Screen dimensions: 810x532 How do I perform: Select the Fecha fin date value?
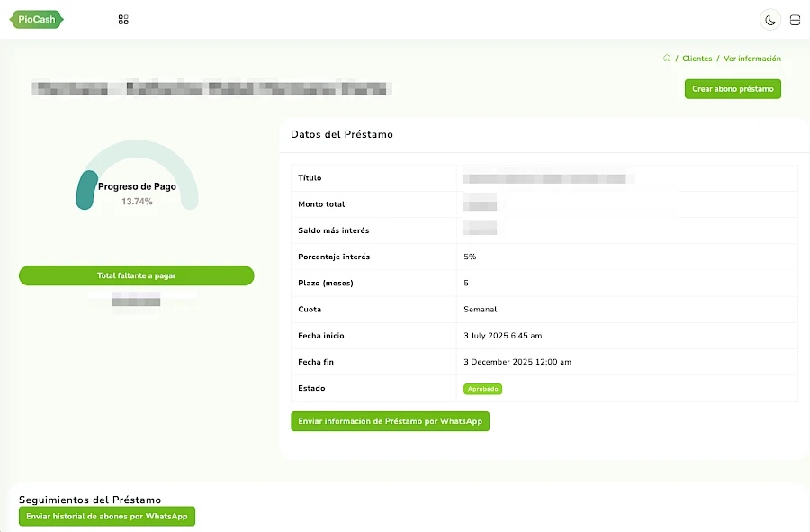click(x=517, y=362)
